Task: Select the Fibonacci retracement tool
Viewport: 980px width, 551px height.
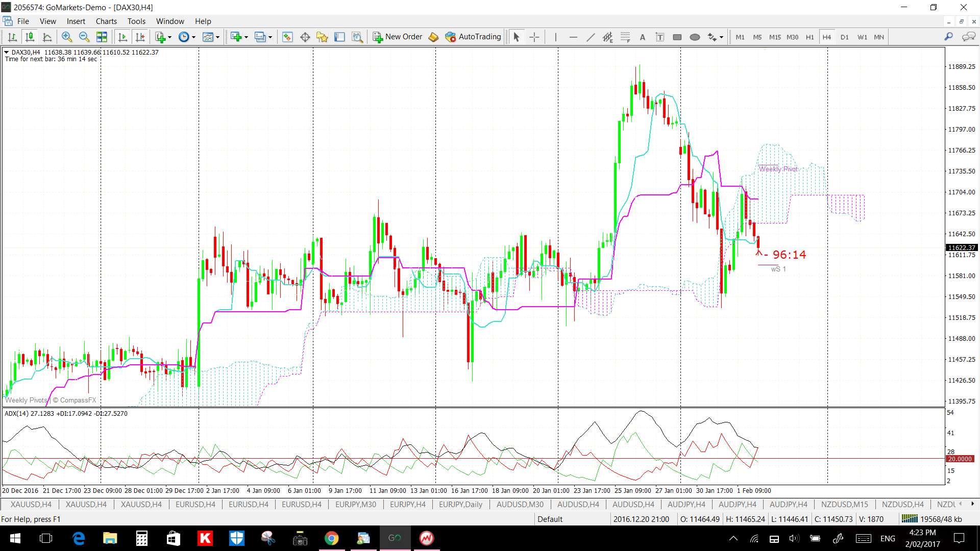Action: 625,37
